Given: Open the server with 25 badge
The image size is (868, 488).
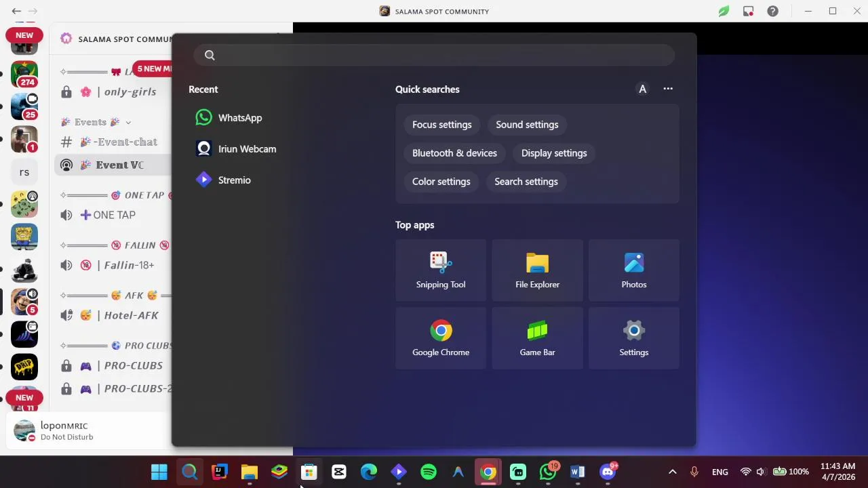Looking at the screenshot, I should click(24, 106).
